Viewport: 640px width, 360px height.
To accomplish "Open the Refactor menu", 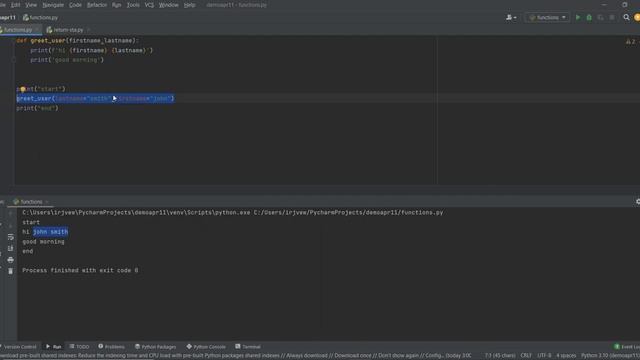I will [97, 5].
